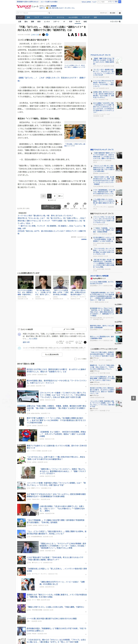Switch to ランキング tab
The image size is (138, 644).
86,17
